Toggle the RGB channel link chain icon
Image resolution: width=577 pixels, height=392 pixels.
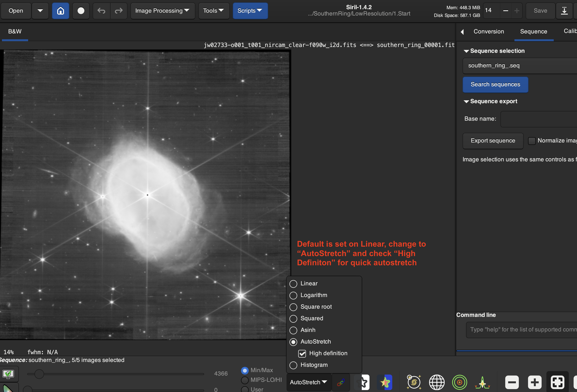(x=341, y=382)
